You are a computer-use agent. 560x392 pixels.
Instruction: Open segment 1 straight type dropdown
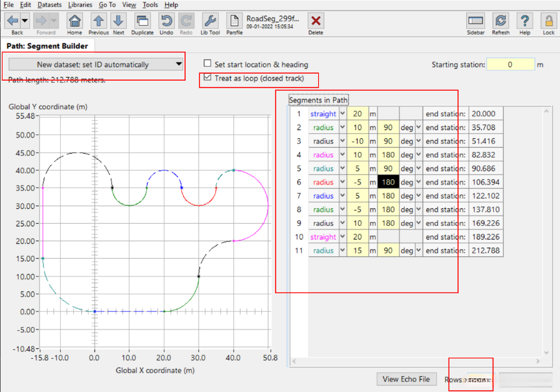(x=342, y=114)
